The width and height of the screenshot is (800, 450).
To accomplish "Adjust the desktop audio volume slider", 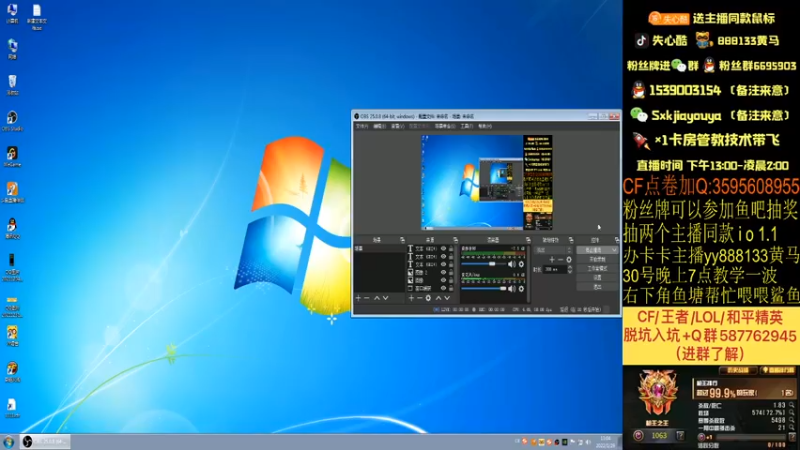I will 484,264.
